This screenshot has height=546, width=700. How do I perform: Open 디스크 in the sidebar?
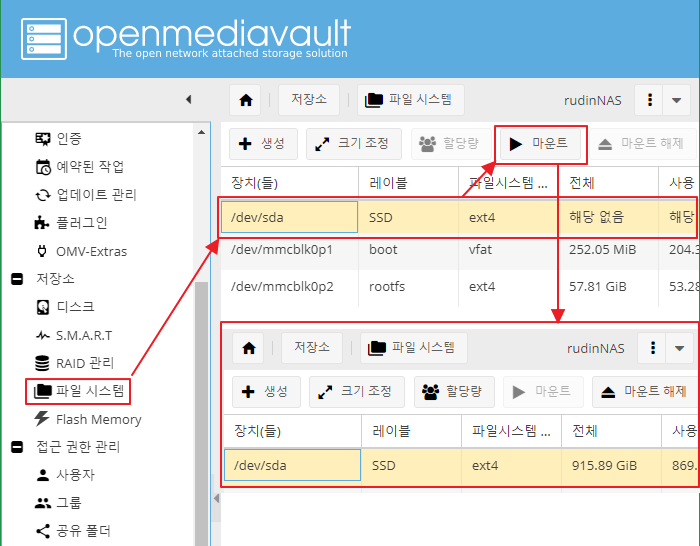(64, 307)
